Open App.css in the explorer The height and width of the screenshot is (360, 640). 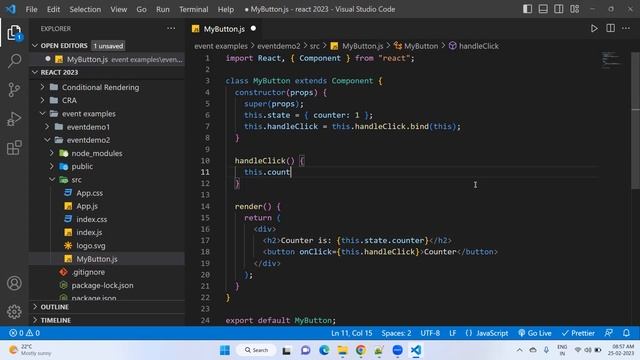pos(89,193)
